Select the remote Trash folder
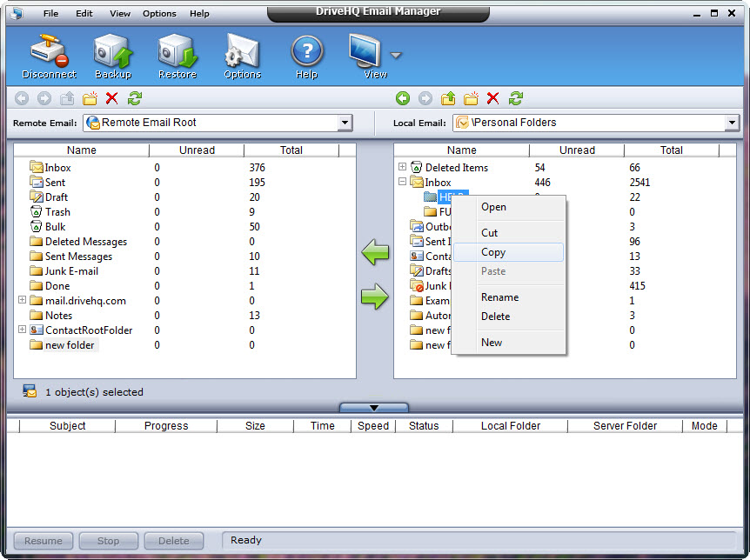The height and width of the screenshot is (560, 750). [50, 212]
